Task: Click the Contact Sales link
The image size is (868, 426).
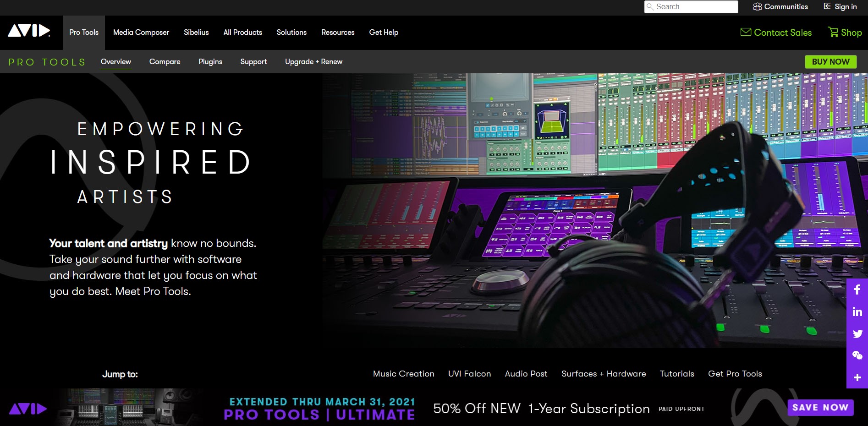Action: (783, 33)
